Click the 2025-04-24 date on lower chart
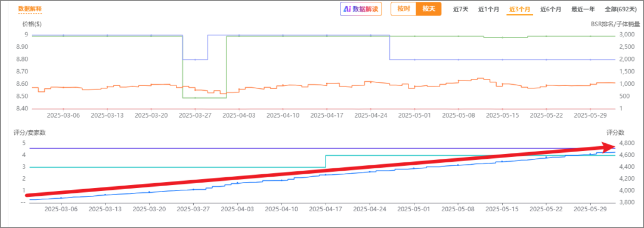 pyautogui.click(x=370, y=209)
